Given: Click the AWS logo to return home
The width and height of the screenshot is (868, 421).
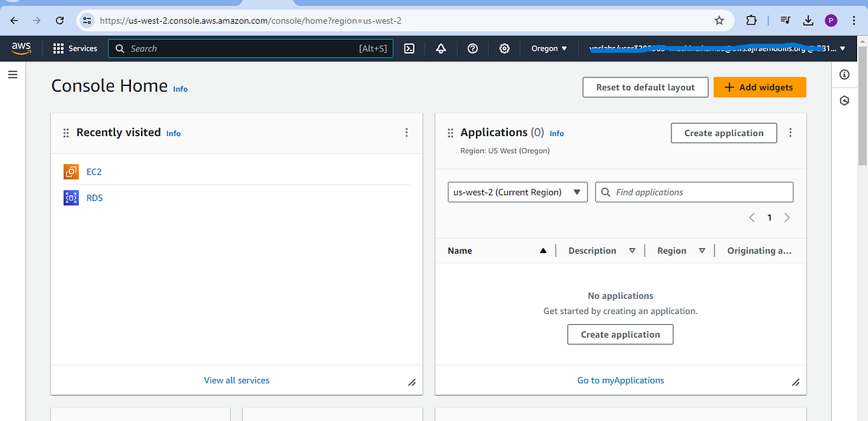Looking at the screenshot, I should (21, 48).
